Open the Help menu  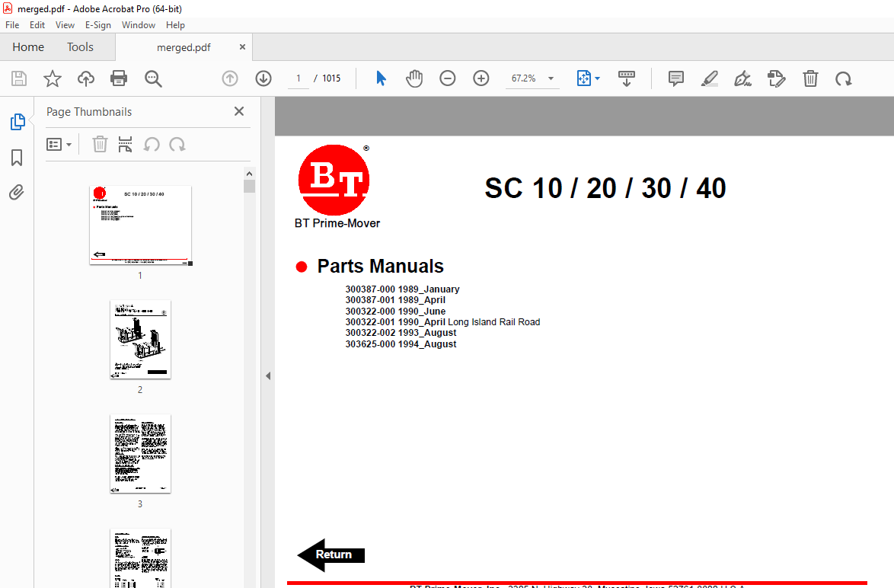176,25
